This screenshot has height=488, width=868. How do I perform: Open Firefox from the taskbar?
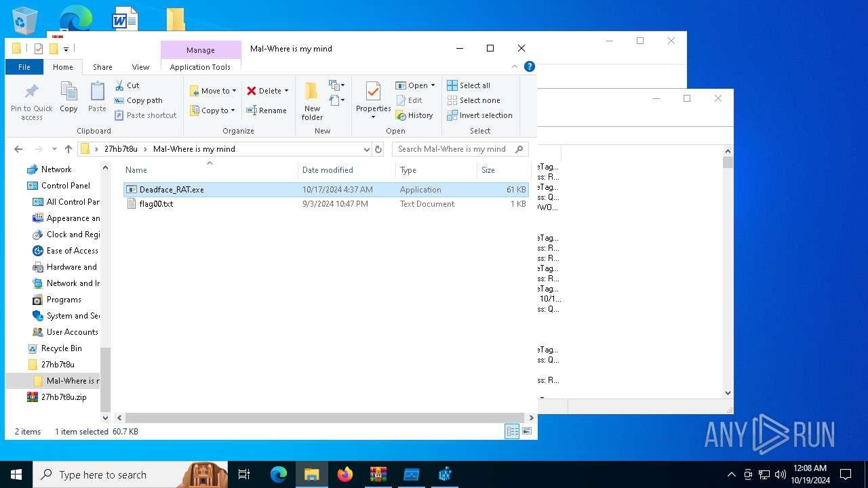click(x=345, y=474)
